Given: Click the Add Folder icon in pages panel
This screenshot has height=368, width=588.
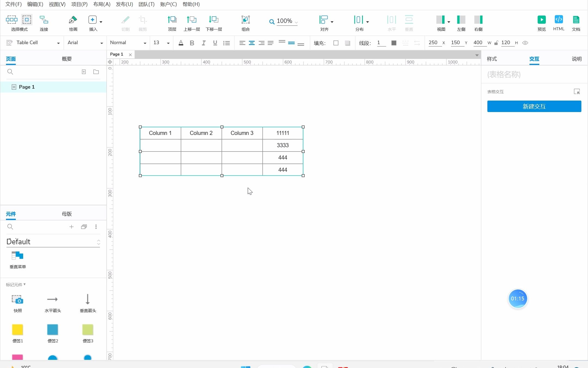Looking at the screenshot, I should tap(96, 72).
